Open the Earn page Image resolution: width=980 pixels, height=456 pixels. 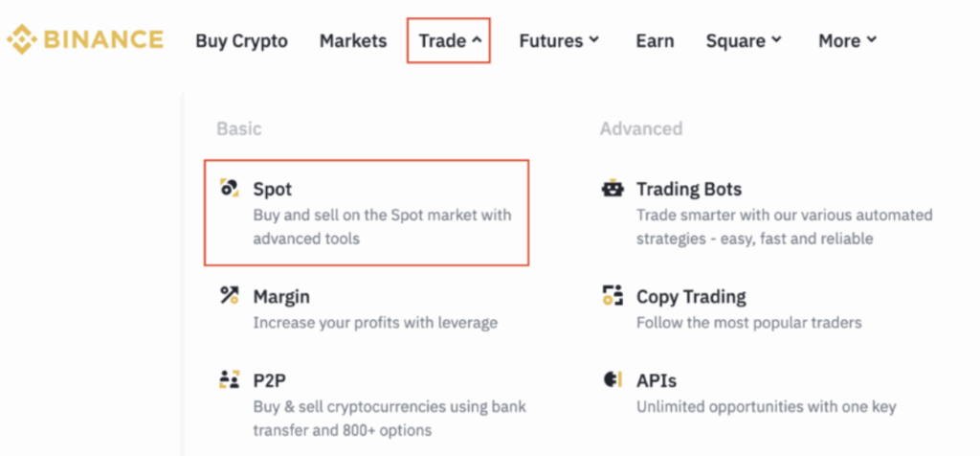655,41
